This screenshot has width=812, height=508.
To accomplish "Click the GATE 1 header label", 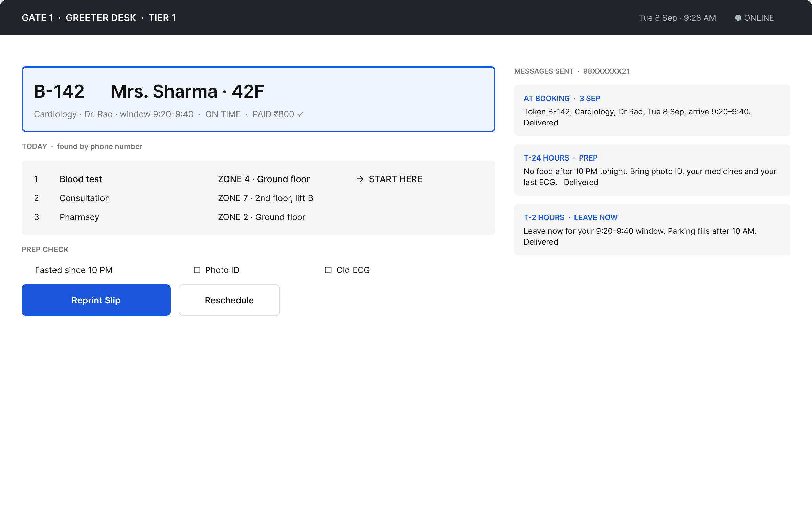I will [38, 18].
